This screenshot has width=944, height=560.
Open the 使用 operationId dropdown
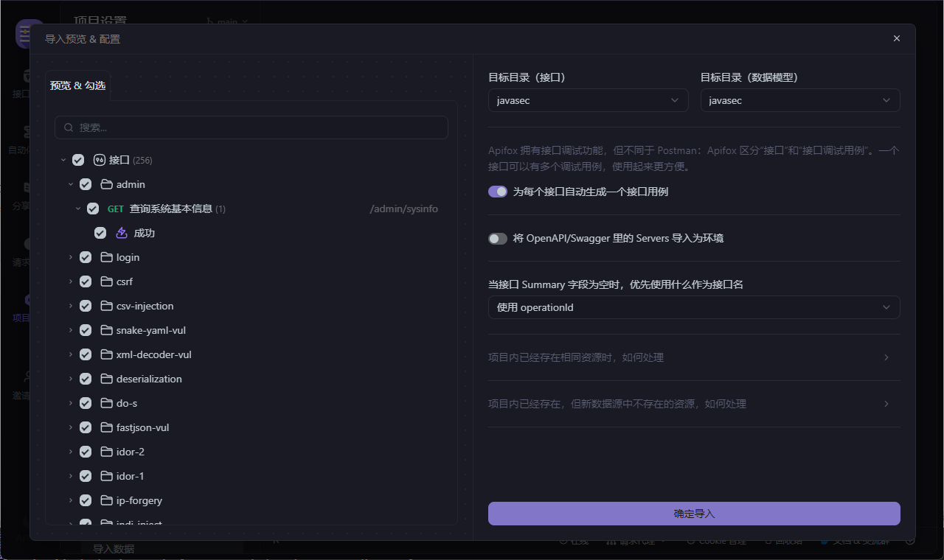[694, 307]
